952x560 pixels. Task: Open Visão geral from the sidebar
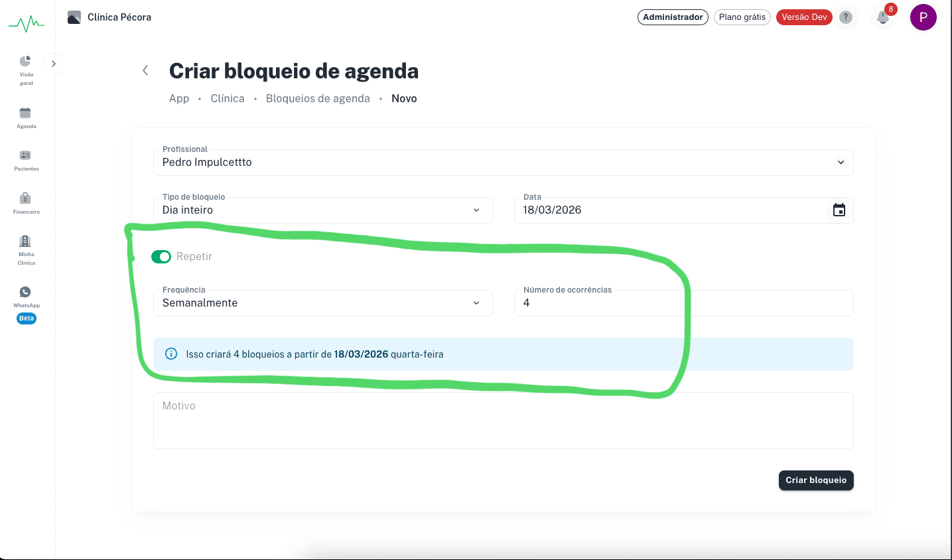26,70
